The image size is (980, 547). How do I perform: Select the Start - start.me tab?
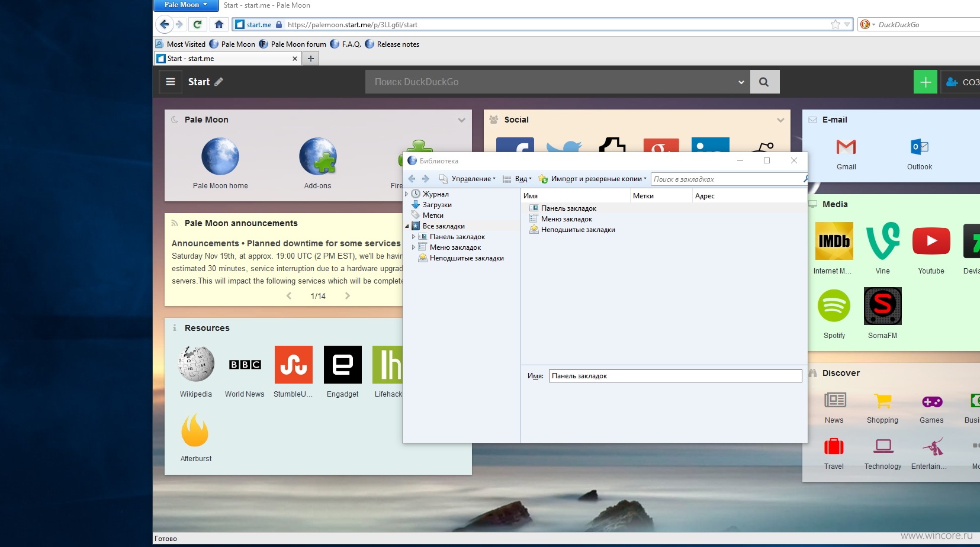(228, 59)
